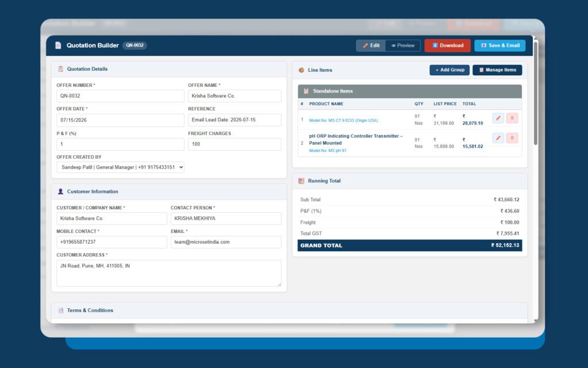Click the Customer Address resize handle
The width and height of the screenshot is (588, 368).
(x=280, y=285)
